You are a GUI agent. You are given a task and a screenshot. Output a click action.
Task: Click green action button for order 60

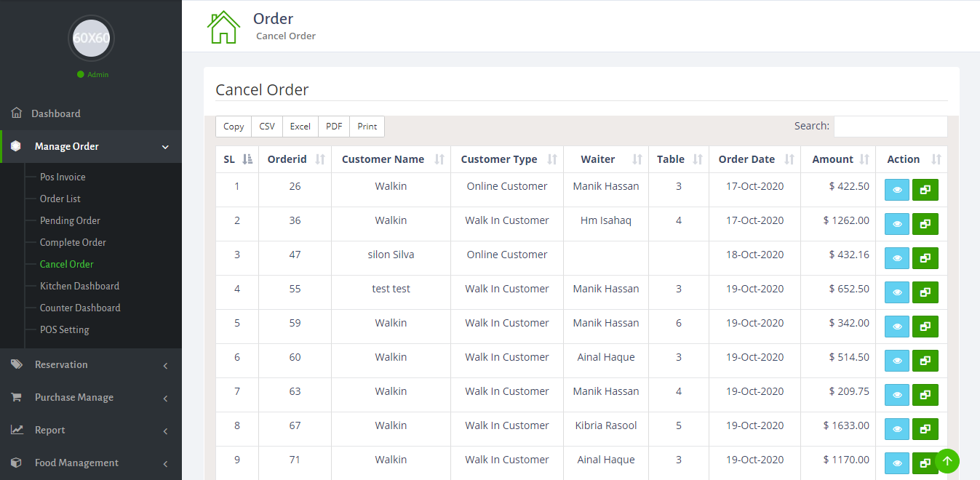click(925, 361)
